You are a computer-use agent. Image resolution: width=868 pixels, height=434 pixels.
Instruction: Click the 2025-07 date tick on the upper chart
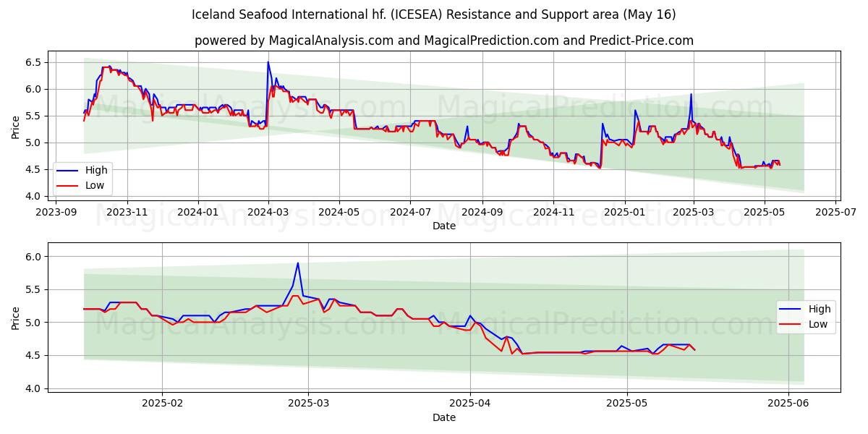pos(835,211)
